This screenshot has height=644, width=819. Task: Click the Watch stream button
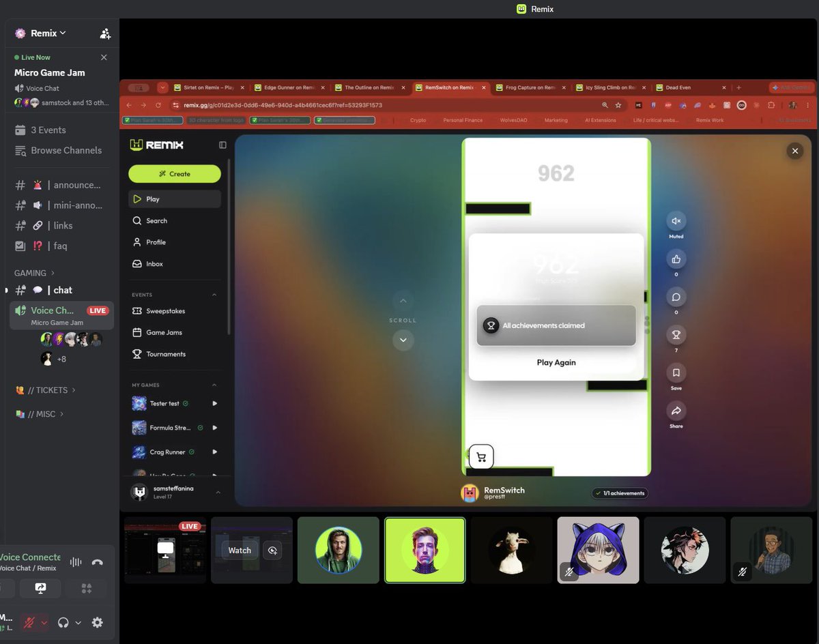(x=240, y=551)
